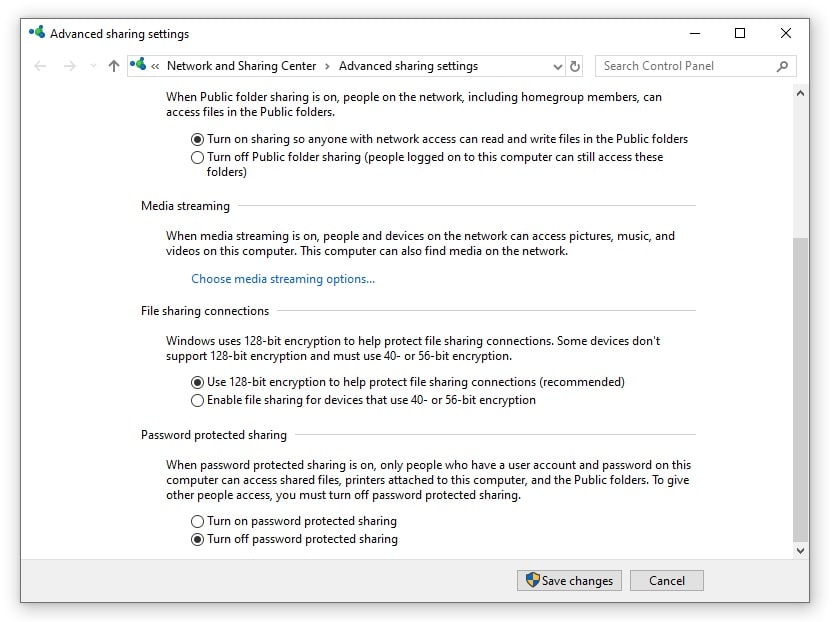Click Save changes button

pos(569,580)
